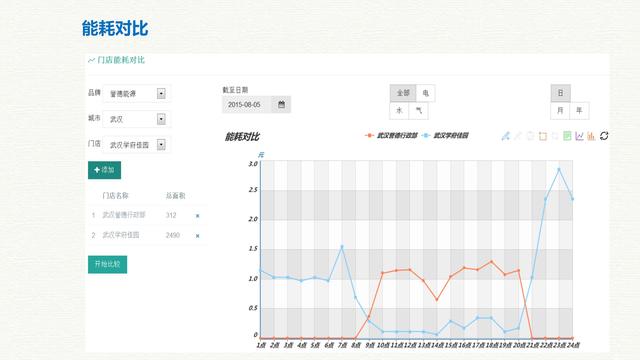Activate the region zoom square tool
640x360 pixels.
click(x=542, y=136)
